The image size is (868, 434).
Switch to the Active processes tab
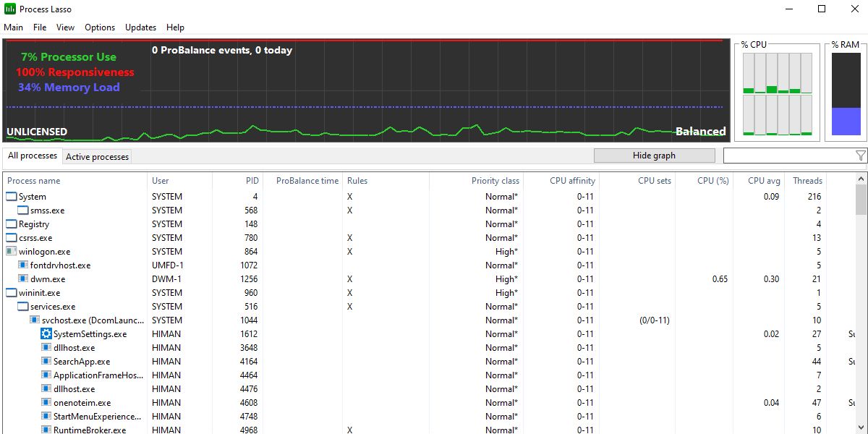pyautogui.click(x=97, y=156)
